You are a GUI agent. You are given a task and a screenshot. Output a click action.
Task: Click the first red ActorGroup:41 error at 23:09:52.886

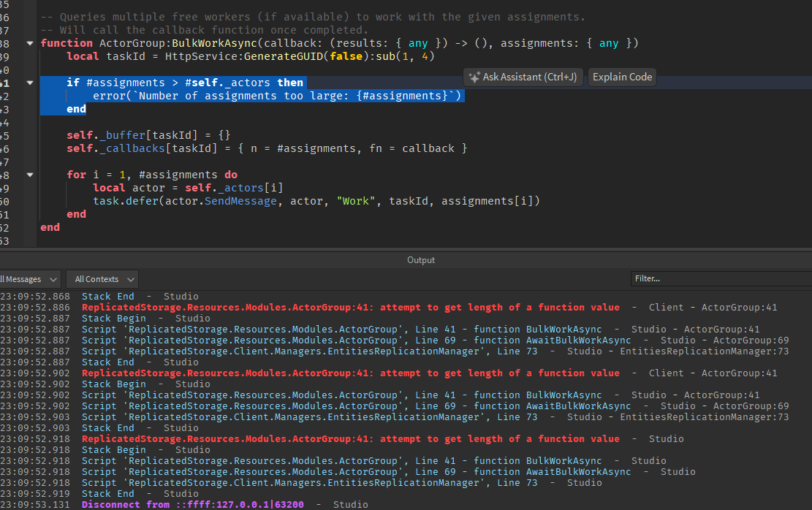tap(351, 308)
